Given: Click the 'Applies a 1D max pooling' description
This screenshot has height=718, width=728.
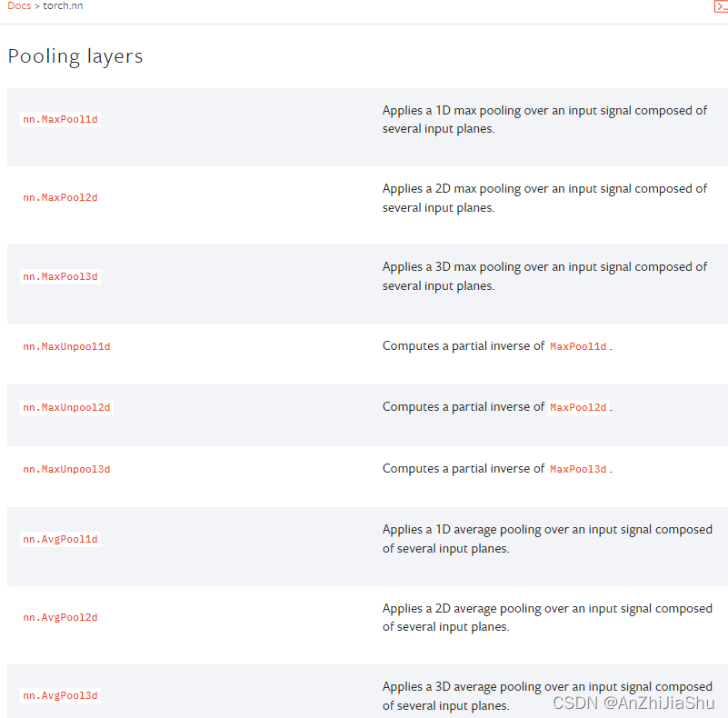Looking at the screenshot, I should click(x=544, y=119).
